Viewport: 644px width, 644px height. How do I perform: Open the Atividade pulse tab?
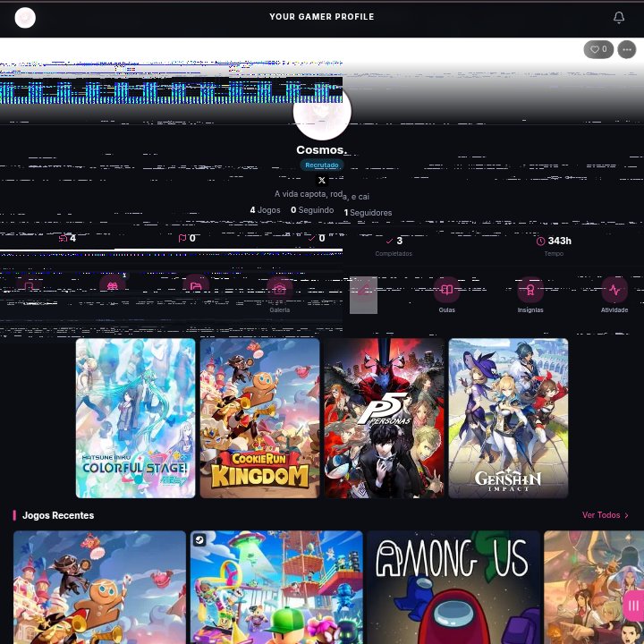614,295
